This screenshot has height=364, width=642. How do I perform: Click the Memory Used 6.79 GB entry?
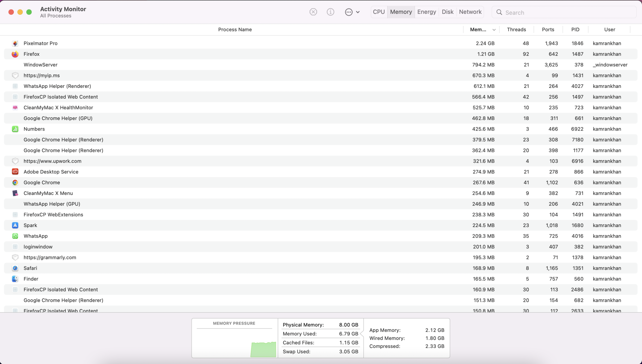tap(320, 334)
